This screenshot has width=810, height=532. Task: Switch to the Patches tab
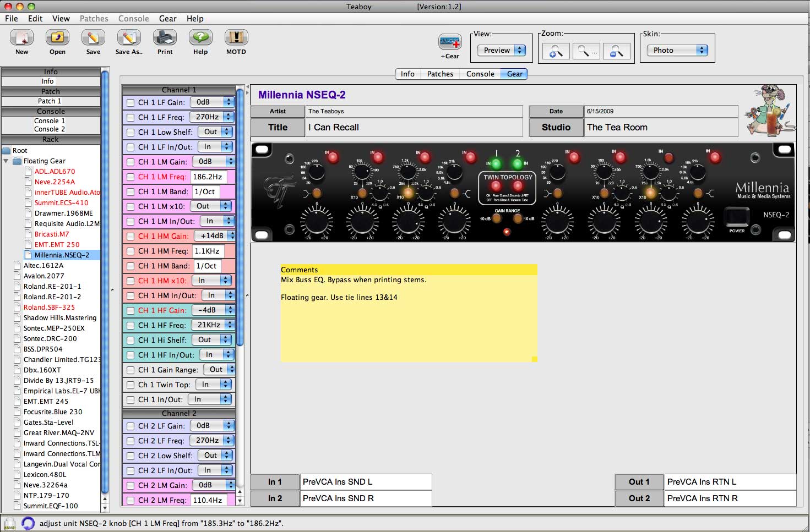pos(440,74)
